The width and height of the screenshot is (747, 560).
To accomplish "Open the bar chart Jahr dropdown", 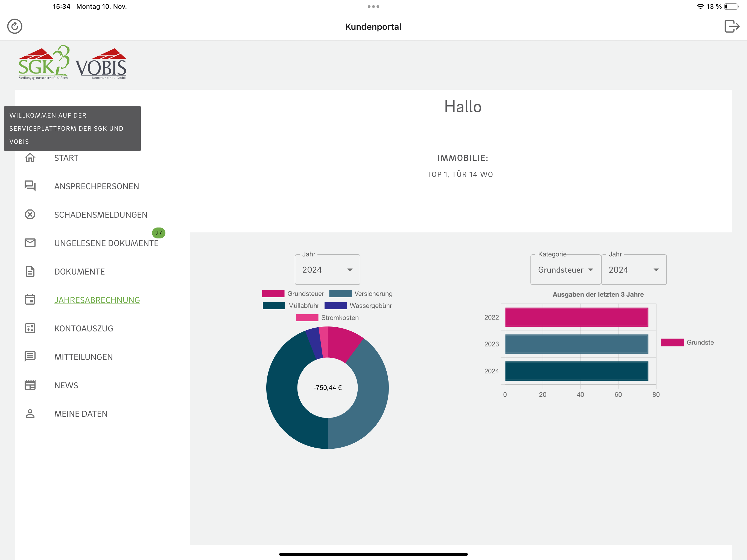I will pyautogui.click(x=634, y=270).
